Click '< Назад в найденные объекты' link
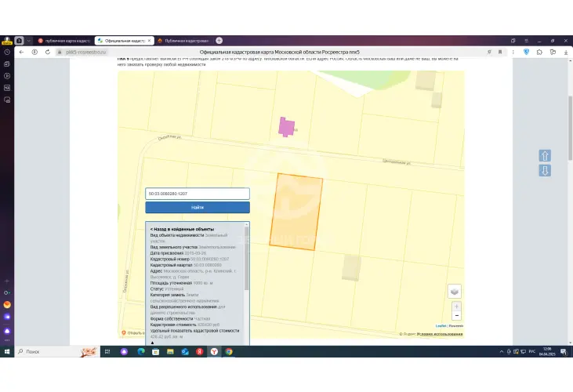 pyautogui.click(x=182, y=229)
